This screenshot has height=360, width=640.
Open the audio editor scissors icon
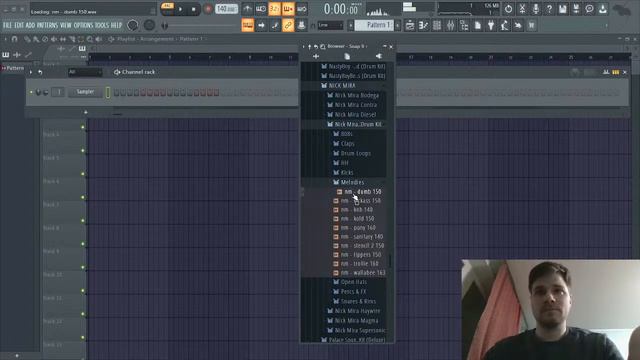pos(522,9)
